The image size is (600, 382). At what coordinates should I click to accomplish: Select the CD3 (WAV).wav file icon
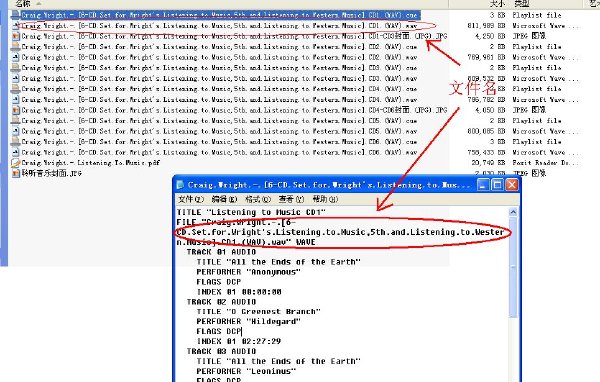[15, 78]
